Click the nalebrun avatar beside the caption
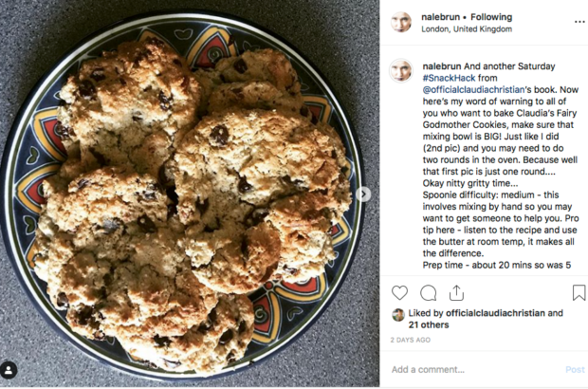This screenshot has height=389, width=588. 401,70
